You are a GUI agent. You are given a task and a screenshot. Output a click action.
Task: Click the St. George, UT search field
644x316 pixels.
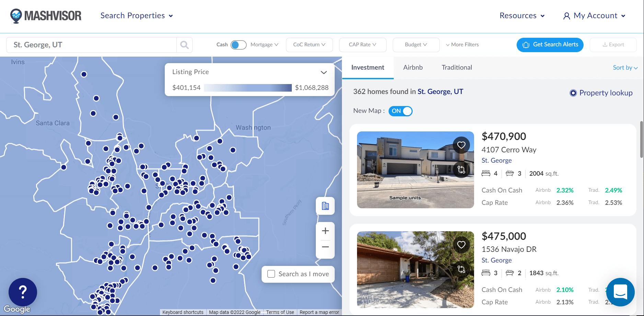91,45
